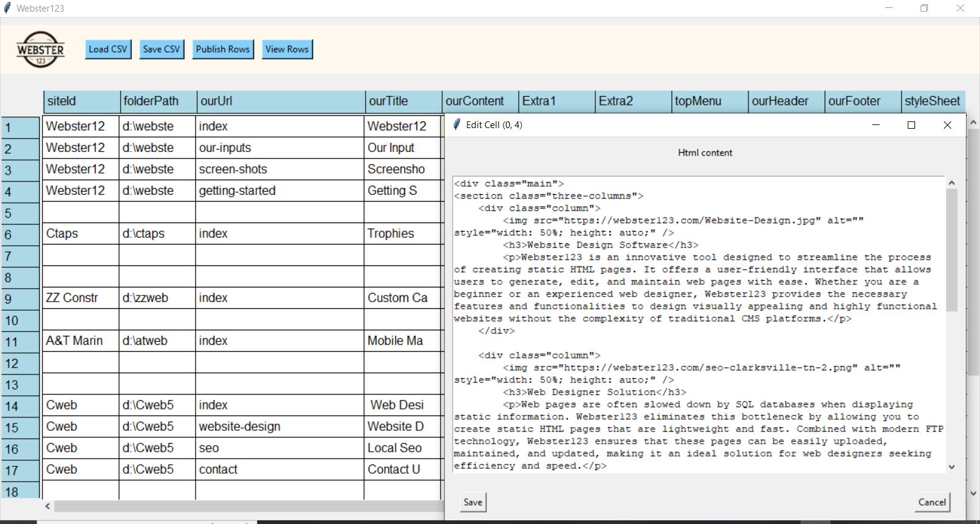The width and height of the screenshot is (980, 524).
Task: Click the table vertical scrollbar down arrow
Action: (x=973, y=493)
